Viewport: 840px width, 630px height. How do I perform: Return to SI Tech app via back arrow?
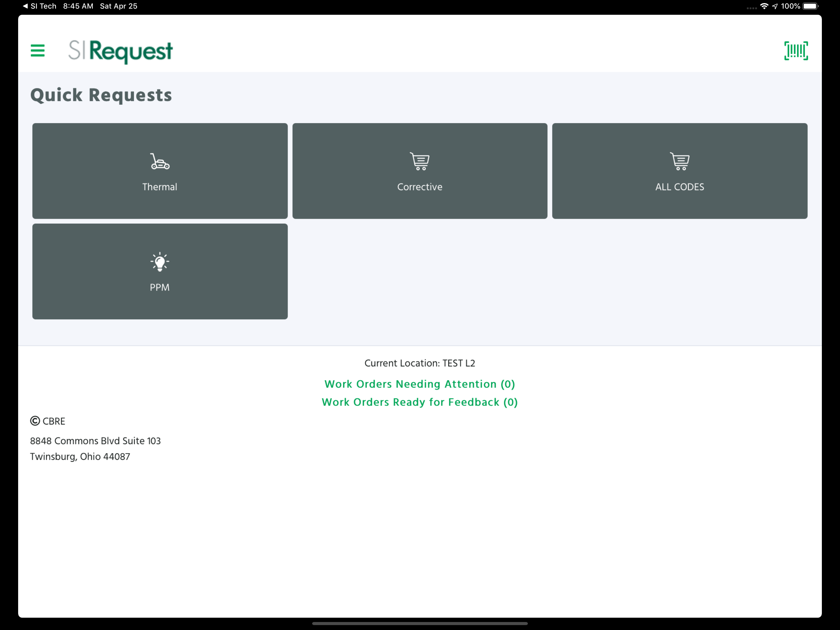[39, 6]
